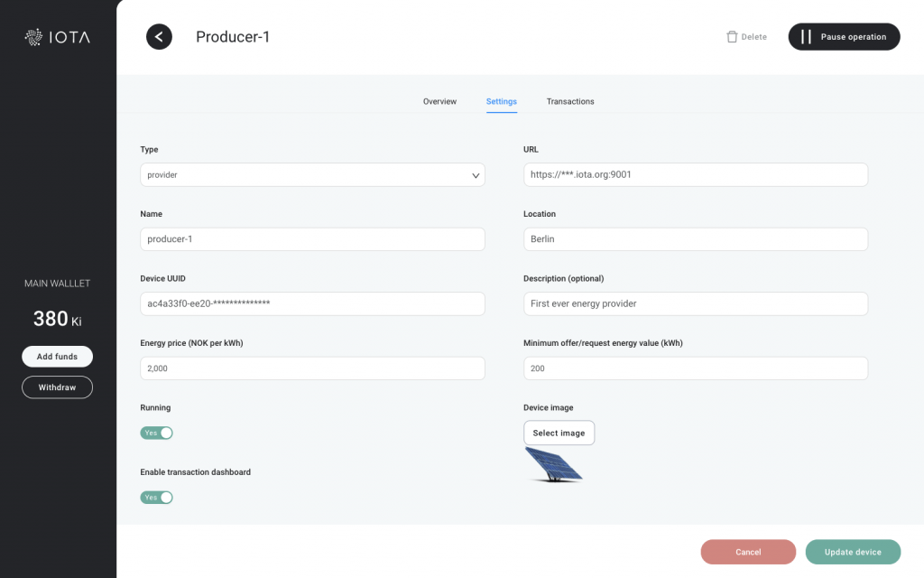
Task: Click the back arrow icon
Action: [159, 37]
